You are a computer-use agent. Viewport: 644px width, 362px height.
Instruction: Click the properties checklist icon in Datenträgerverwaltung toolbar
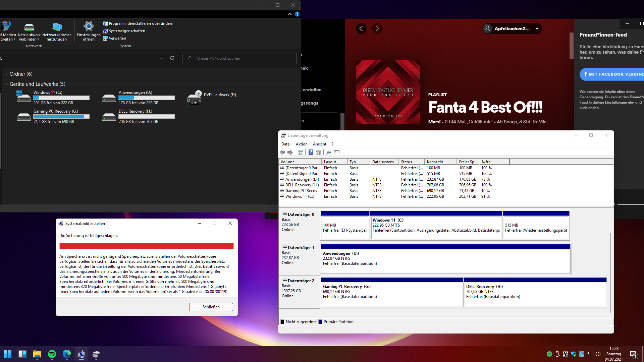pyautogui.click(x=337, y=153)
